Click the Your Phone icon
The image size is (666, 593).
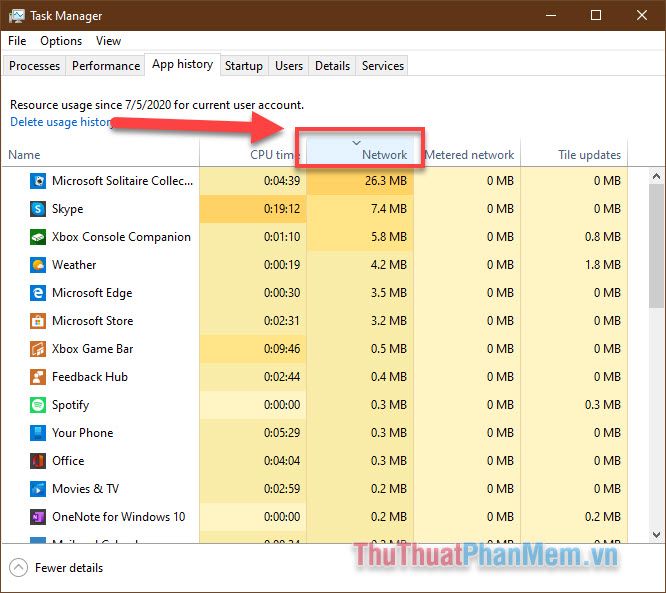pyautogui.click(x=38, y=433)
